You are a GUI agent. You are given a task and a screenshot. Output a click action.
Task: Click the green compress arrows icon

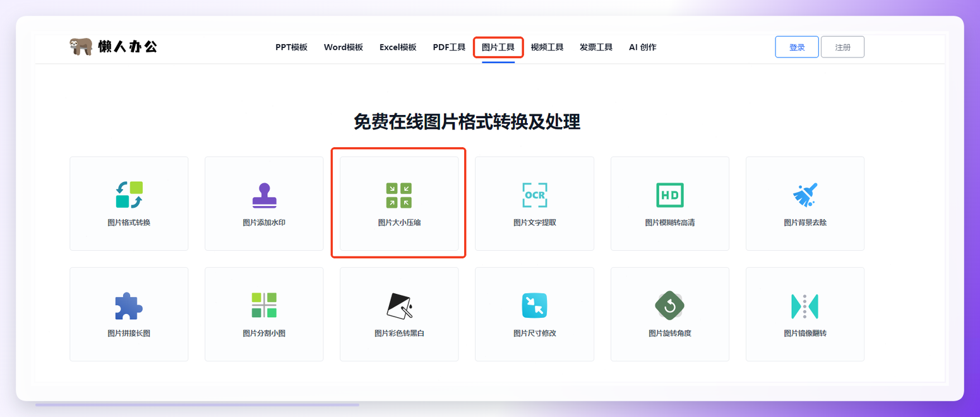pos(399,195)
